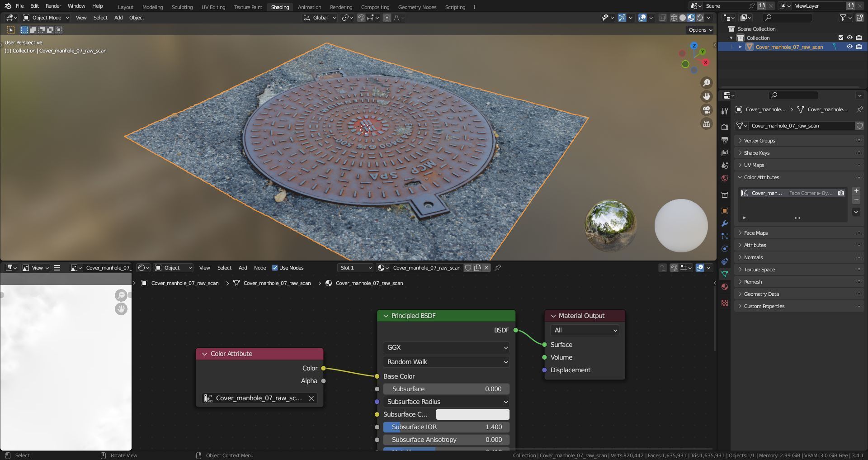This screenshot has width=868, height=460.
Task: Pin the properties editor context
Action: click(x=859, y=109)
